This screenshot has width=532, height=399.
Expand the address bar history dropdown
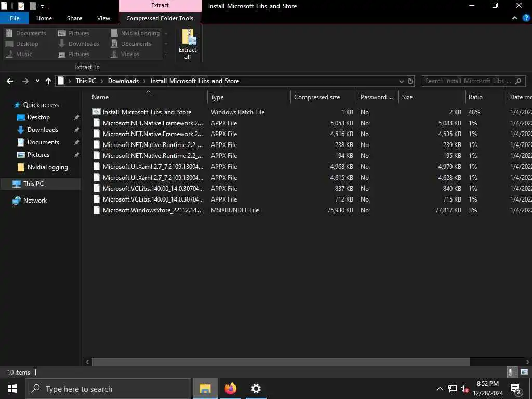point(402,82)
